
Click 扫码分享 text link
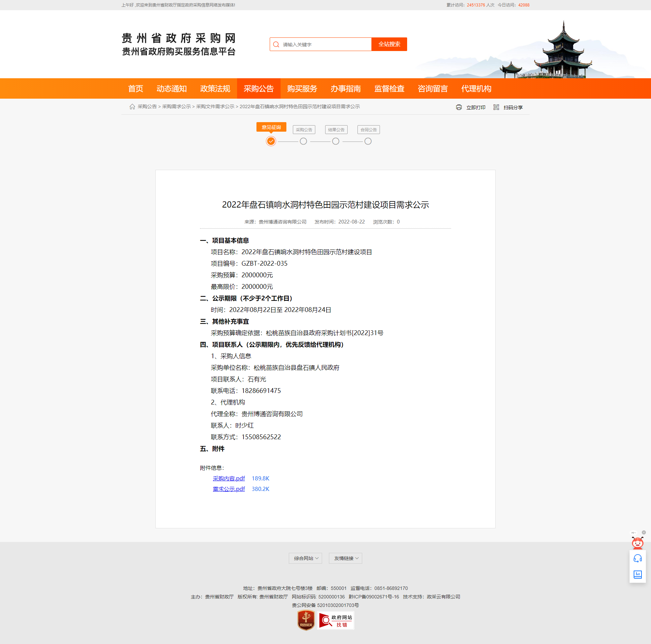click(x=513, y=108)
